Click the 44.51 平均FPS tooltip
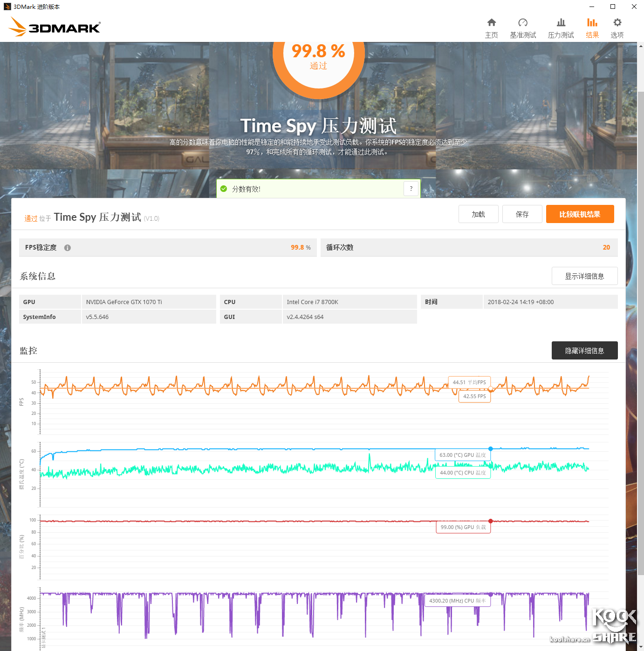Image resolution: width=644 pixels, height=651 pixels. tap(469, 382)
